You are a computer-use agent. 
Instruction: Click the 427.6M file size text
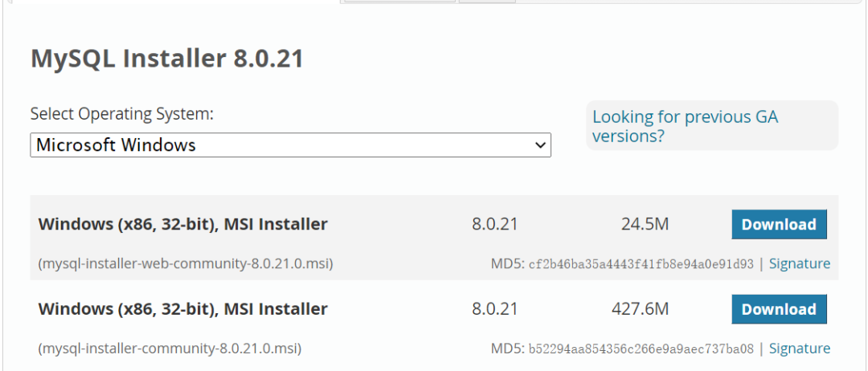pyautogui.click(x=640, y=309)
